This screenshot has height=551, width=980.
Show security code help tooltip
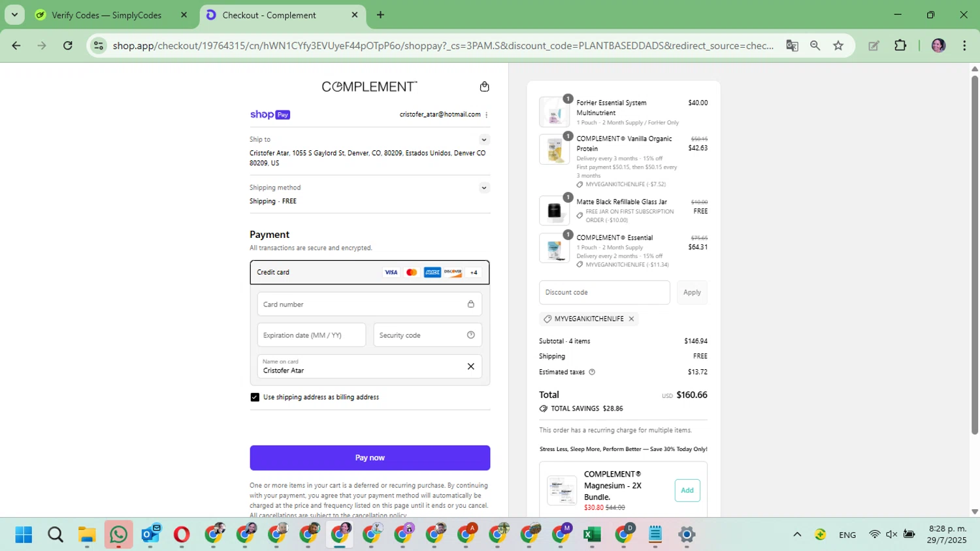(x=471, y=335)
